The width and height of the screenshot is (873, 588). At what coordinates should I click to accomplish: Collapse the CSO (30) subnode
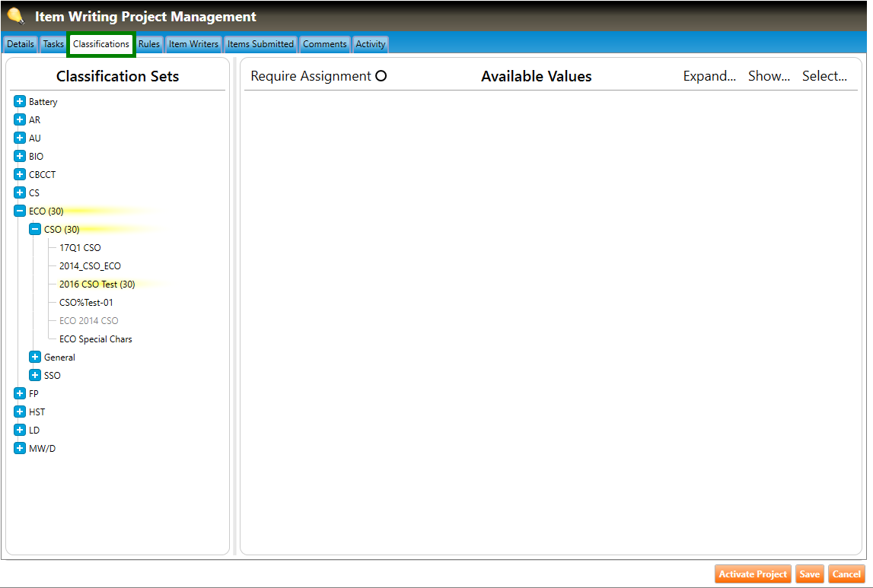[x=35, y=230]
